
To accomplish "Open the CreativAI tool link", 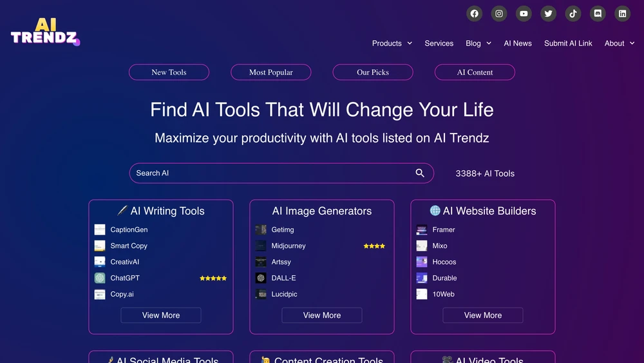I will click(x=124, y=262).
